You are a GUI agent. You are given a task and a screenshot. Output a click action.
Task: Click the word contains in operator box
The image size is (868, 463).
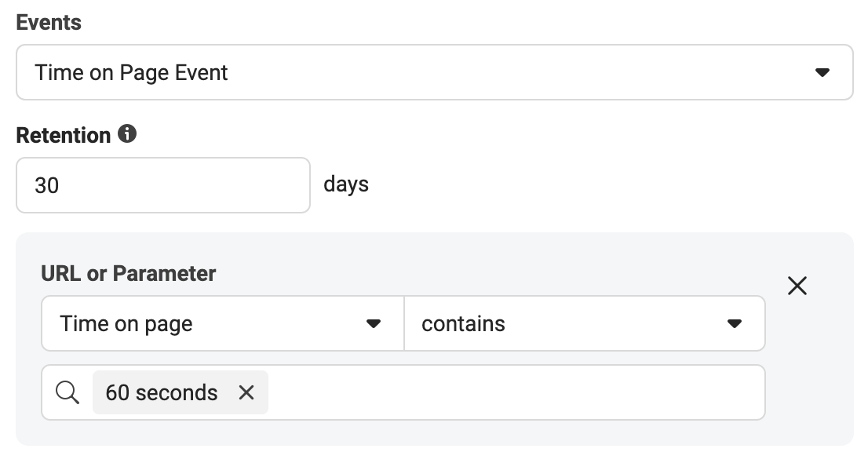tap(463, 324)
